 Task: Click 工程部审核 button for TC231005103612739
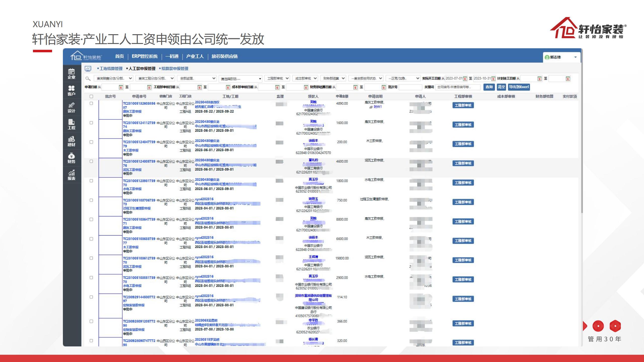coord(463,260)
